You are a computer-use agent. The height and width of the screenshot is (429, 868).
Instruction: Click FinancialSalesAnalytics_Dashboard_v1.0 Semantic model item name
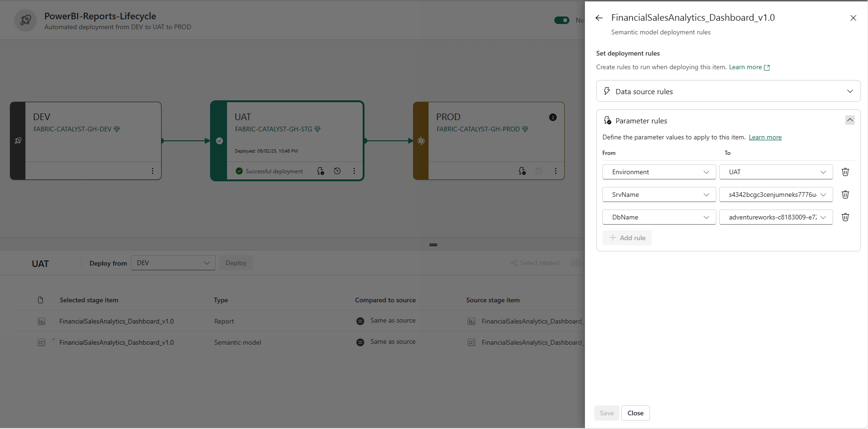coord(116,342)
